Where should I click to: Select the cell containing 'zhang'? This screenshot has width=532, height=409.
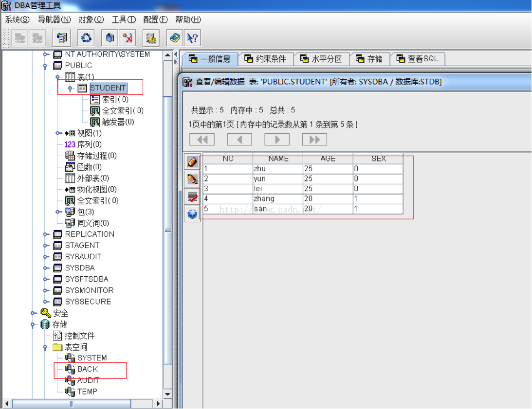pyautogui.click(x=278, y=199)
